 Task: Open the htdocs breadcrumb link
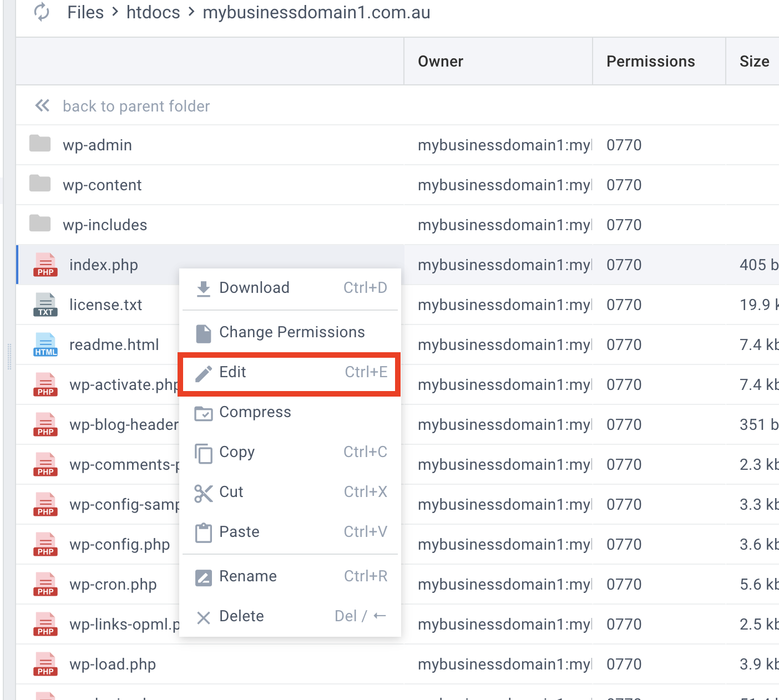coord(153,12)
